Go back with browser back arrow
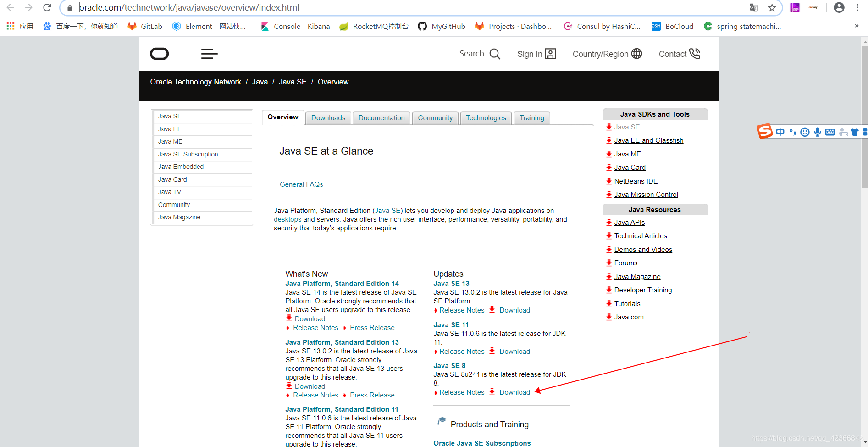868x447 pixels. [10, 7]
